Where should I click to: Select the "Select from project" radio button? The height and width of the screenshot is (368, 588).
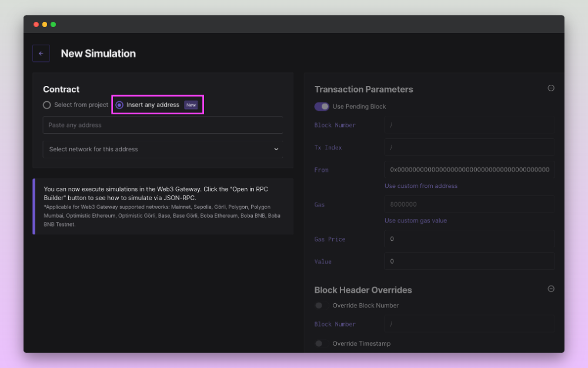tap(47, 104)
